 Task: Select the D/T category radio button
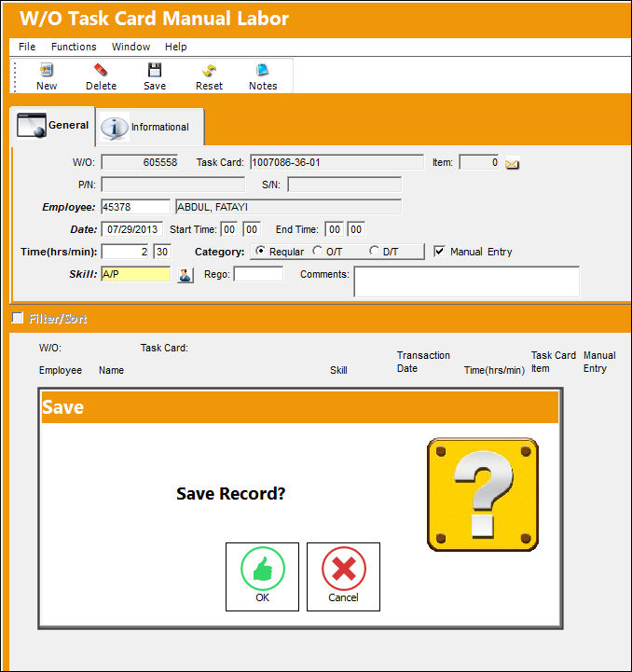374,251
